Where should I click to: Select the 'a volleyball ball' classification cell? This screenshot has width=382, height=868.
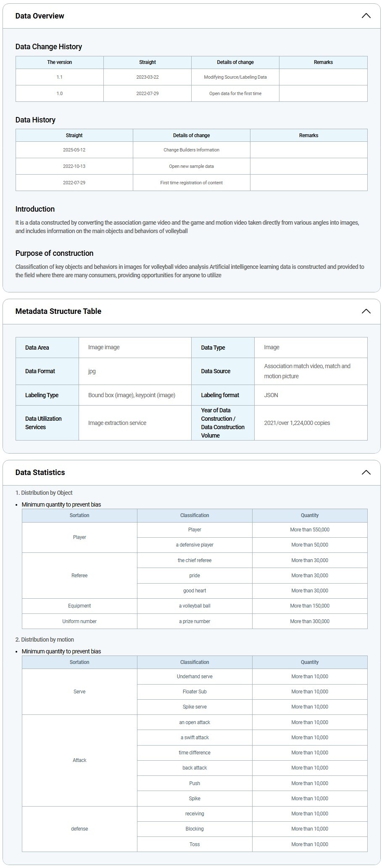[195, 606]
